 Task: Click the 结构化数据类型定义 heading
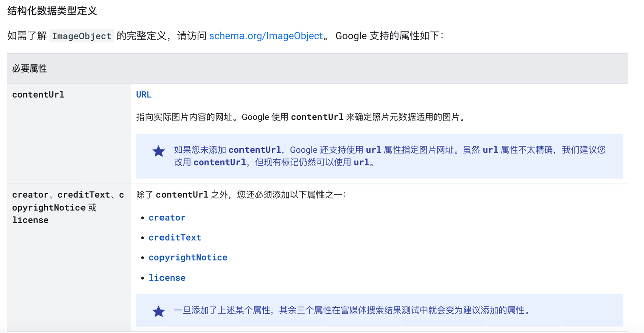click(52, 11)
